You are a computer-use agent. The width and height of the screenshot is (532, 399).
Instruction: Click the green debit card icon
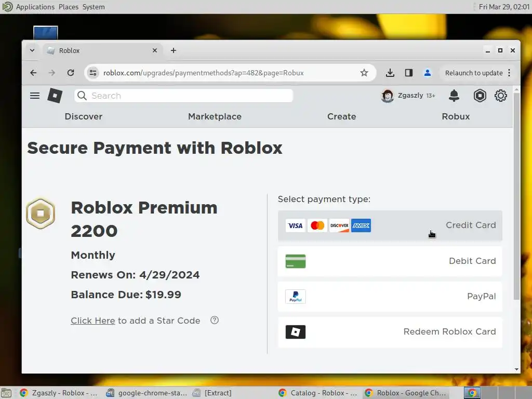[x=296, y=261]
